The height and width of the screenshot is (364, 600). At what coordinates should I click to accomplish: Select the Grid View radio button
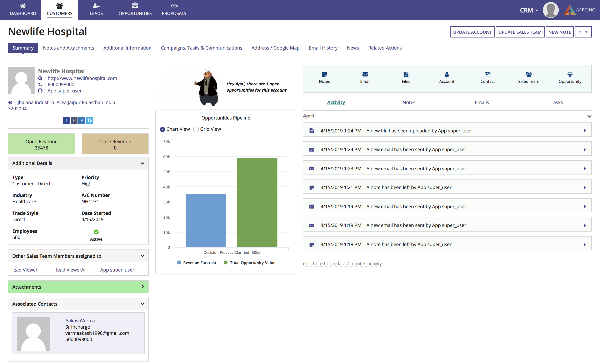click(196, 129)
